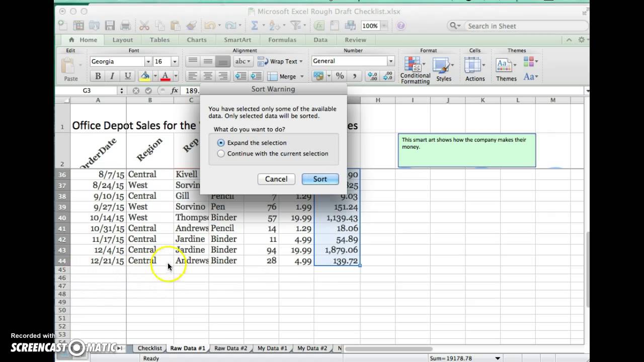Click the Open file toolbar icon
Viewport: 644px width, 362px height.
click(x=94, y=25)
